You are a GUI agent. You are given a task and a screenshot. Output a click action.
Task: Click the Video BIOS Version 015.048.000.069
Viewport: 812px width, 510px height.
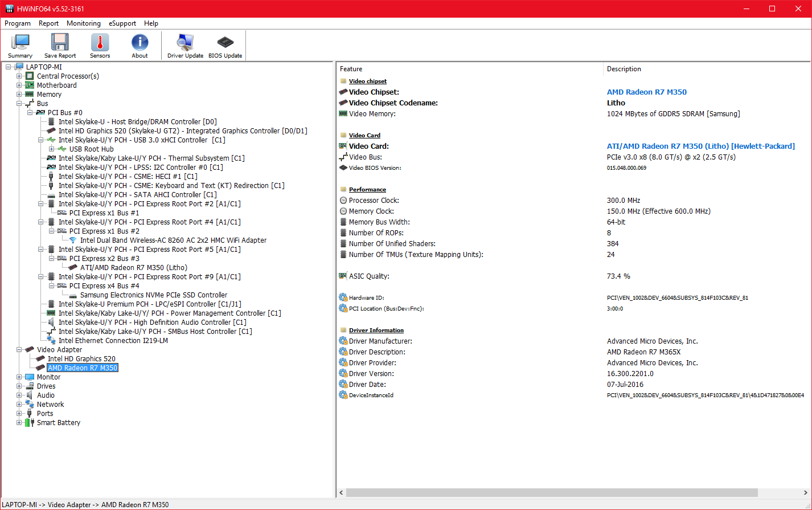(x=627, y=168)
